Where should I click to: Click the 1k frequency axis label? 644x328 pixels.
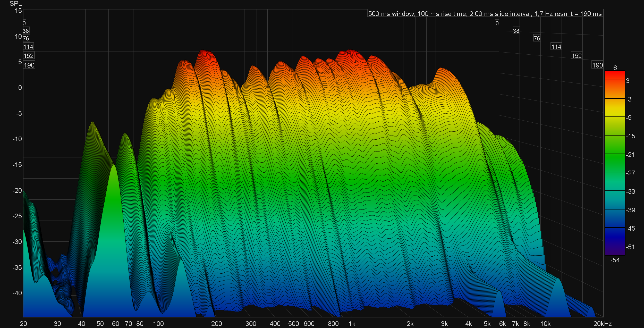[x=352, y=324]
